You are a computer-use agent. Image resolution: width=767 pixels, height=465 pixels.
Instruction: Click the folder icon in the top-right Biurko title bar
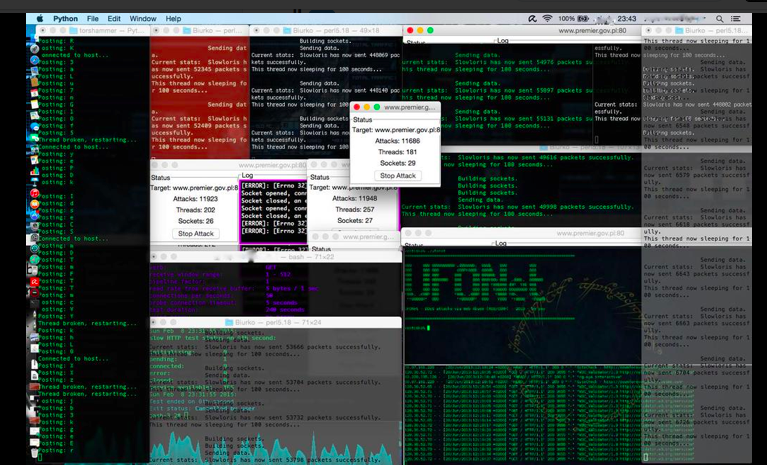coord(678,30)
